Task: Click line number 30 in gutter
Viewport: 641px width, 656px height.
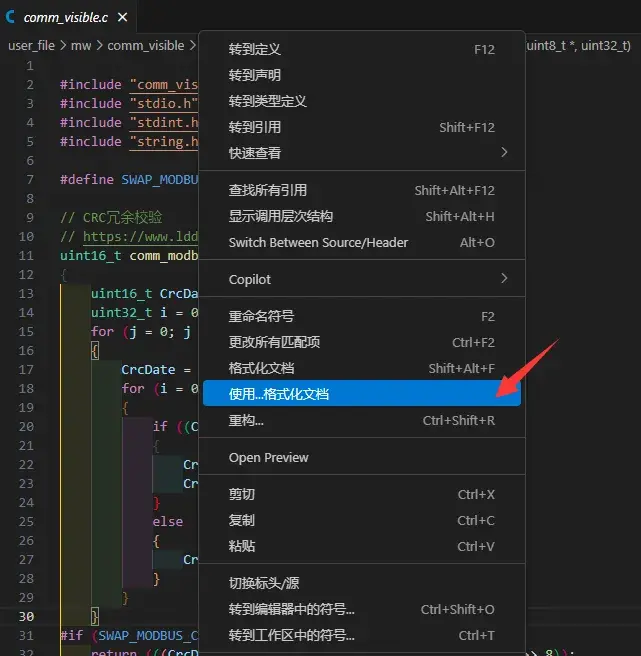Action: (26, 617)
